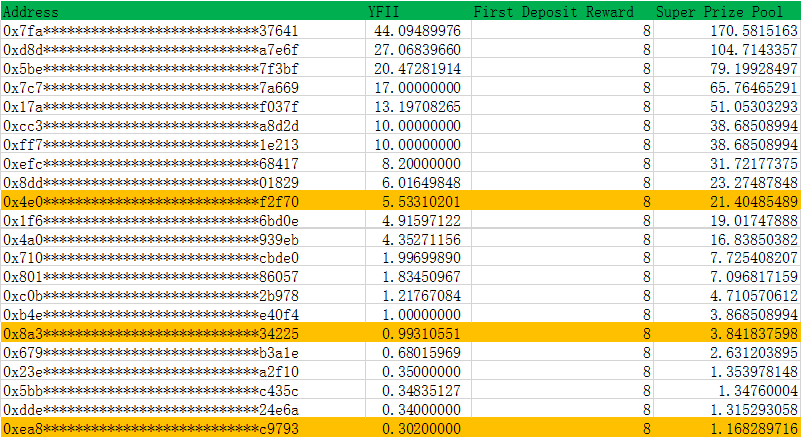Select YFII value 0.68015969
Image resolution: width=802 pixels, height=438 pixels.
(421, 353)
